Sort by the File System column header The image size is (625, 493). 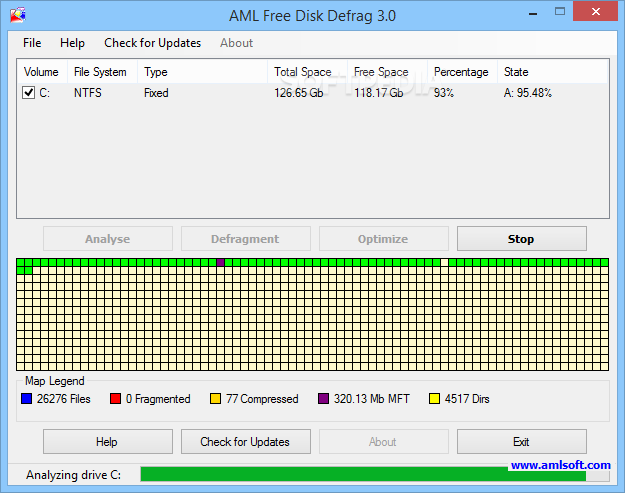point(102,72)
